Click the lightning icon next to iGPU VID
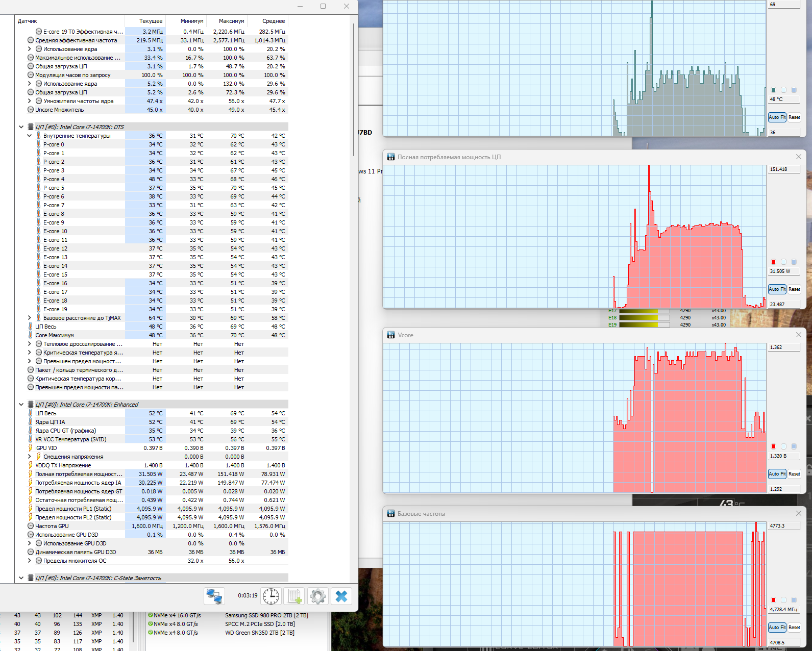 [31, 448]
